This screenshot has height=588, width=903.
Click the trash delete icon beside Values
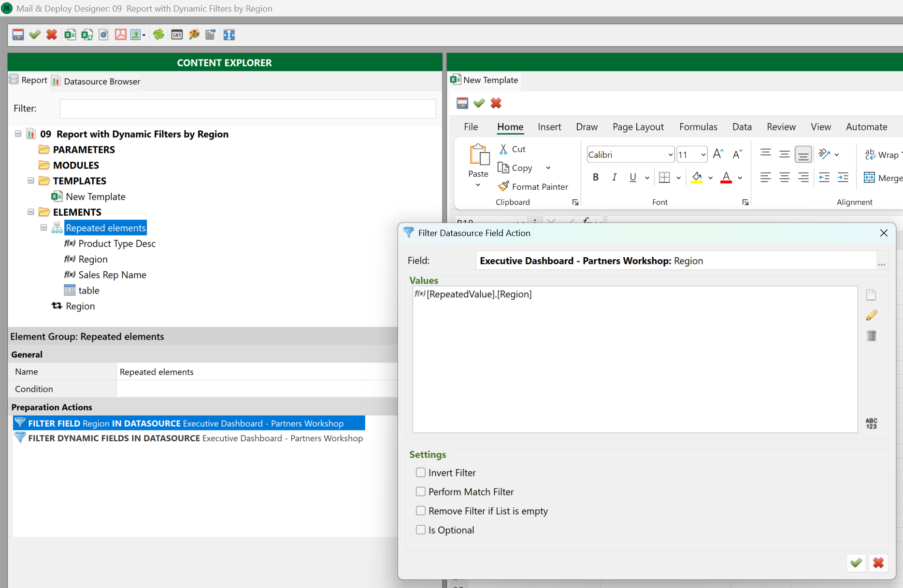pos(871,336)
